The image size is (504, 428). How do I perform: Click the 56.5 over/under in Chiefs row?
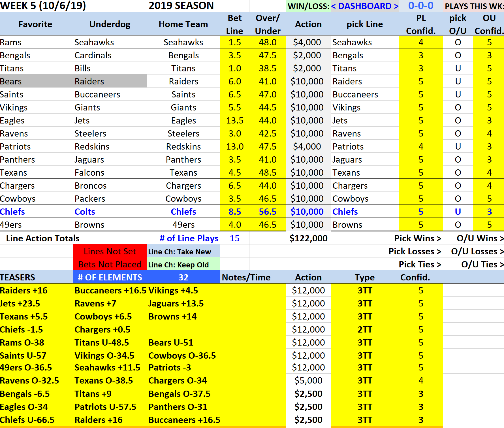pyautogui.click(x=268, y=212)
